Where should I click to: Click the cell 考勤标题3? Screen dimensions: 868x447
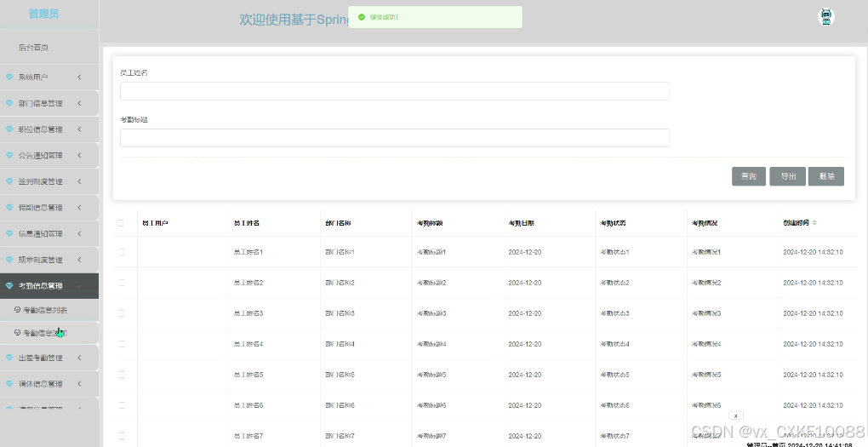tap(431, 313)
